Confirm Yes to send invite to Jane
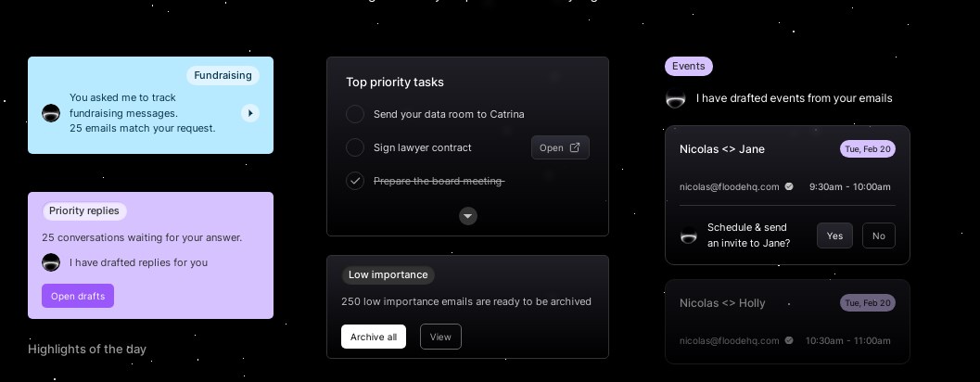Viewport: 980px width, 382px height. 834,236
